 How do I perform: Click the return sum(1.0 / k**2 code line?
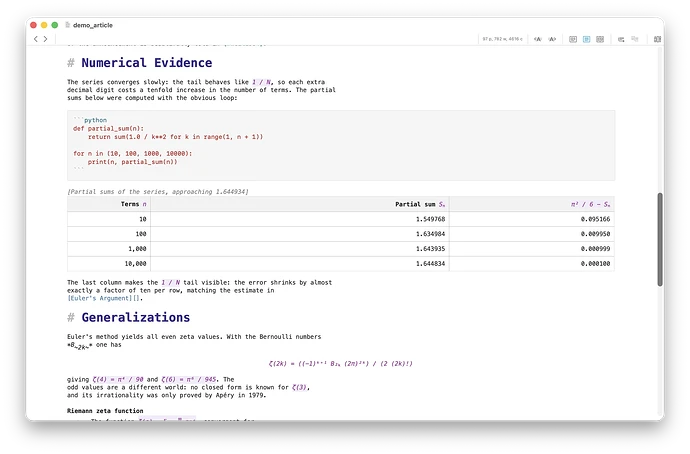[175, 137]
